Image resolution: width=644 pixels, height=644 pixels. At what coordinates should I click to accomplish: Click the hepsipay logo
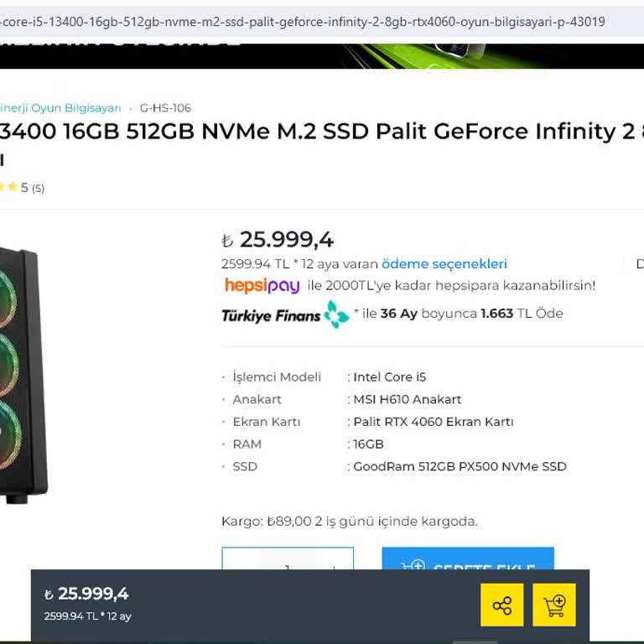tap(262, 286)
